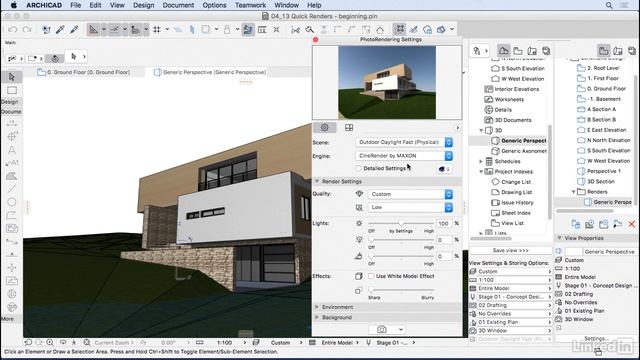640x360 pixels.
Task: Click the sun Lights percentage field showing 100
Action: click(444, 224)
